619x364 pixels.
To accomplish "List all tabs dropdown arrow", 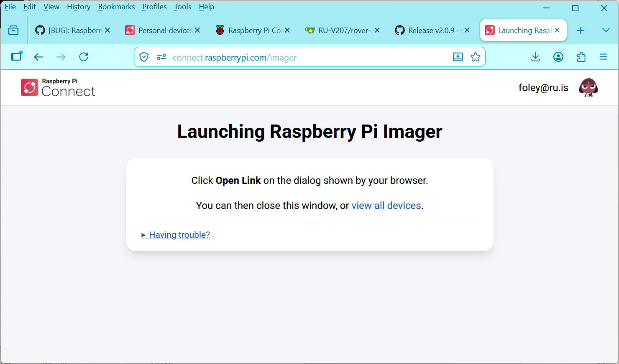I will click(606, 30).
